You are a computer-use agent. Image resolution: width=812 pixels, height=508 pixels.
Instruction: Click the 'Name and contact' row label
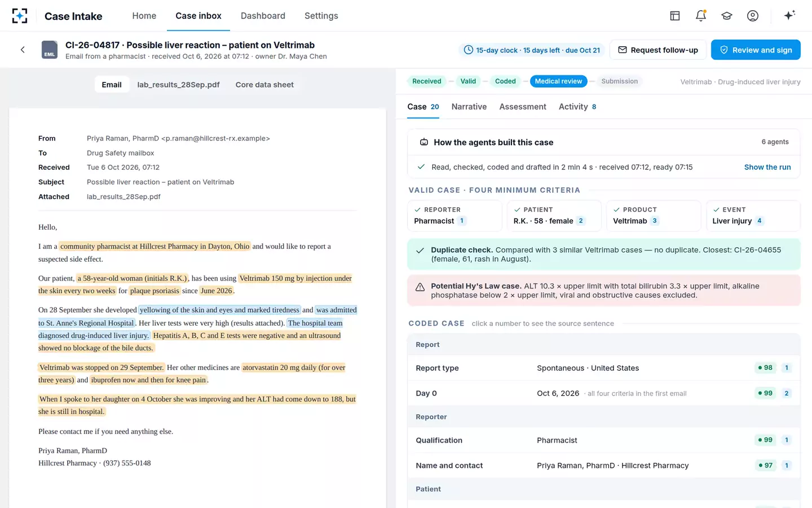pos(449,466)
